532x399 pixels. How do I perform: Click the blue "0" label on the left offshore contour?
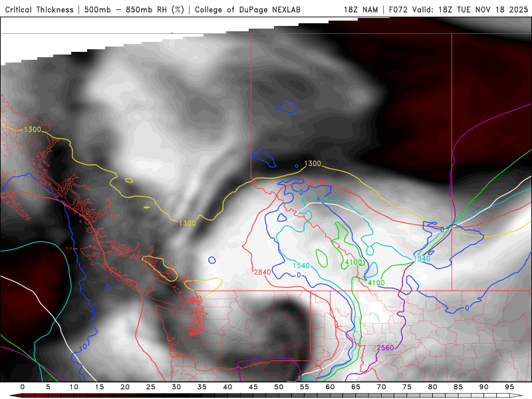click(x=85, y=346)
